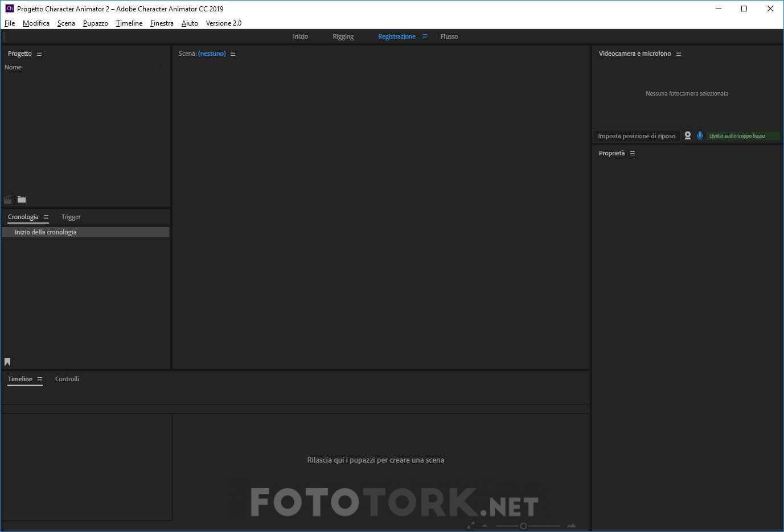Image resolution: width=784 pixels, height=532 pixels.
Task: Open the Pupazzo menu
Action: tap(96, 23)
